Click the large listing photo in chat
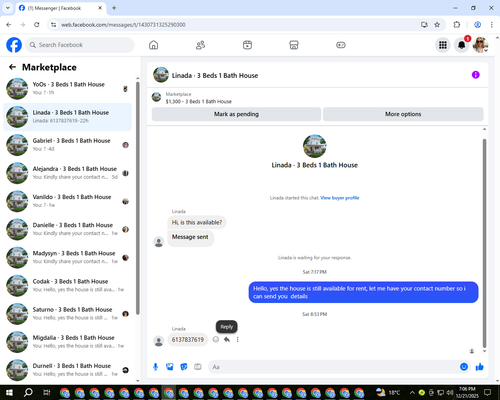500x400 pixels. coord(314,146)
